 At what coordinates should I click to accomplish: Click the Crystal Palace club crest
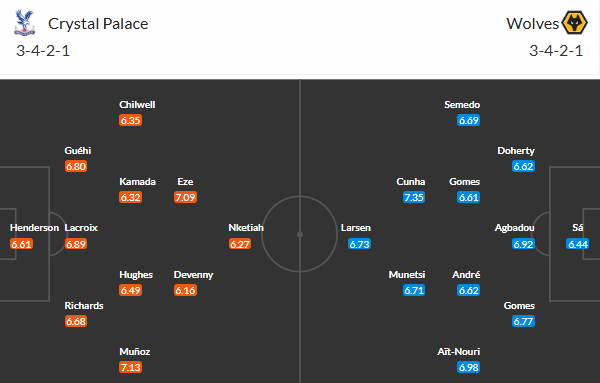pos(24,23)
